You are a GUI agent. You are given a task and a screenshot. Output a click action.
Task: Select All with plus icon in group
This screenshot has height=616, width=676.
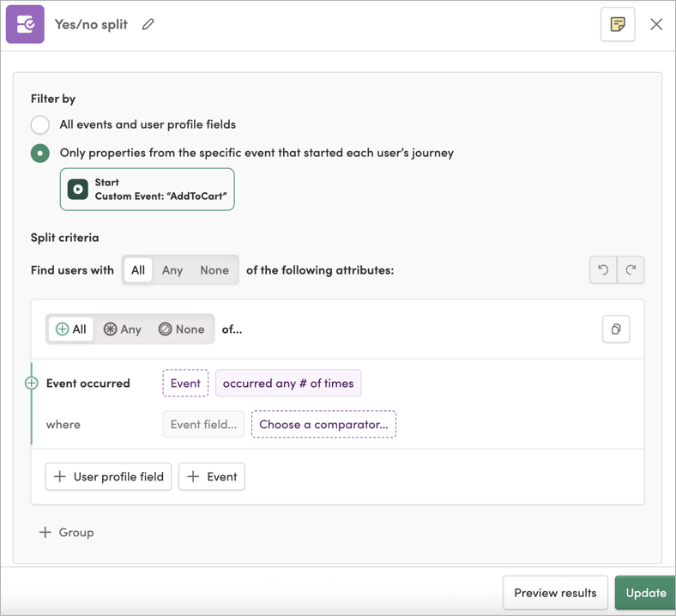pyautogui.click(x=71, y=329)
